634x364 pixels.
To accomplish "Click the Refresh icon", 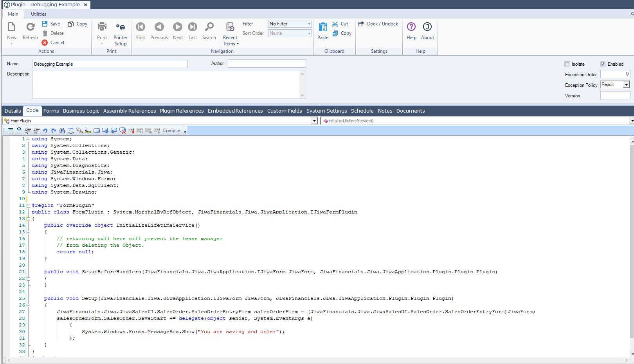I will 30,27.
